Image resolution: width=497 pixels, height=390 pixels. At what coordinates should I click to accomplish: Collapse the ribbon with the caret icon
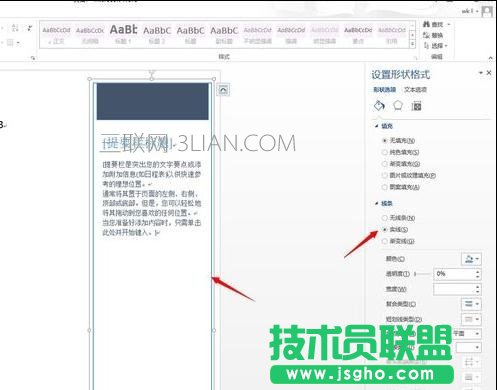click(490, 58)
